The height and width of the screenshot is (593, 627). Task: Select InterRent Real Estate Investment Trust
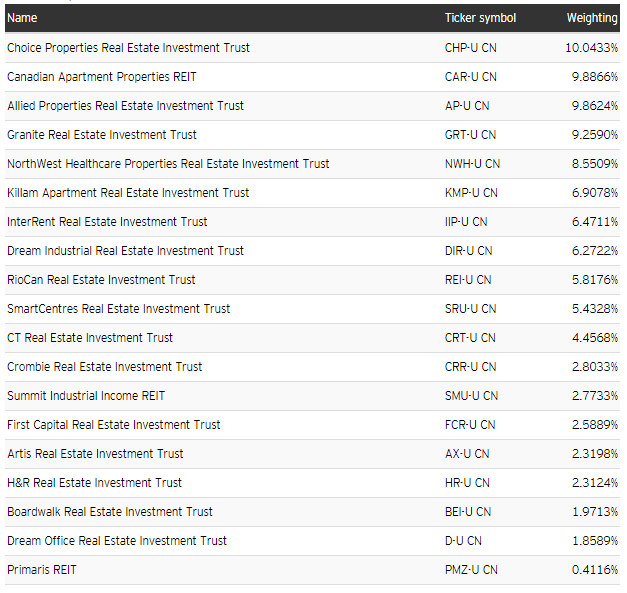tap(107, 222)
